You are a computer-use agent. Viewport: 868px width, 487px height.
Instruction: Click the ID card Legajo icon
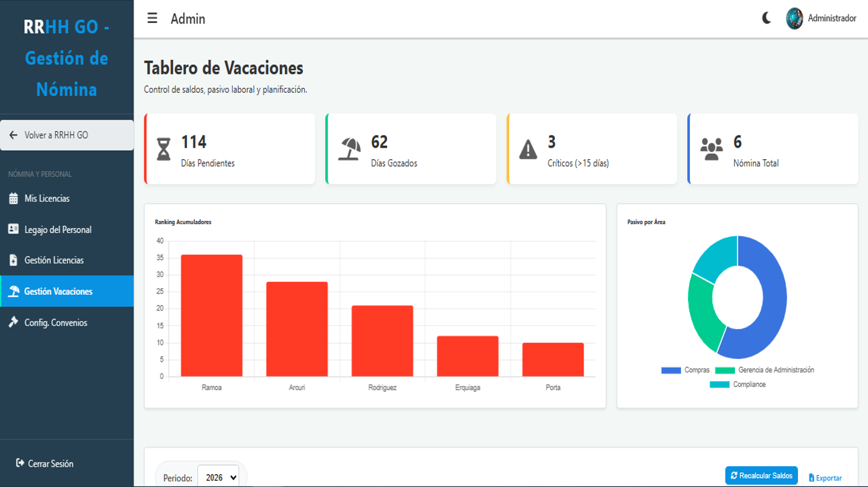tap(13, 229)
